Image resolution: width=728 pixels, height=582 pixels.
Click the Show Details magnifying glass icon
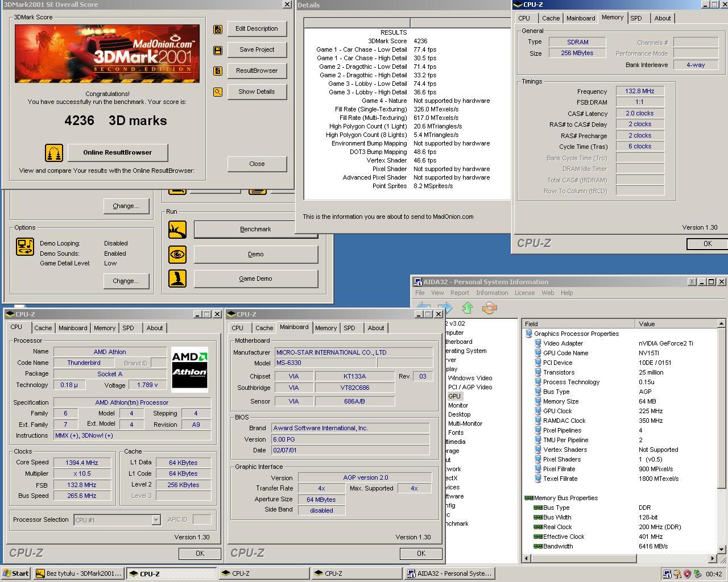click(217, 92)
